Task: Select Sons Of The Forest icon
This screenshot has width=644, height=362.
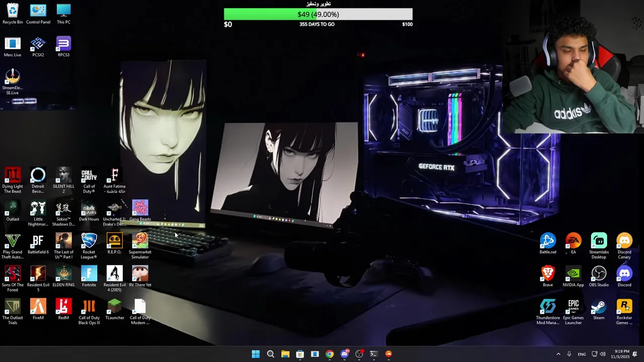Action: pos(13,279)
